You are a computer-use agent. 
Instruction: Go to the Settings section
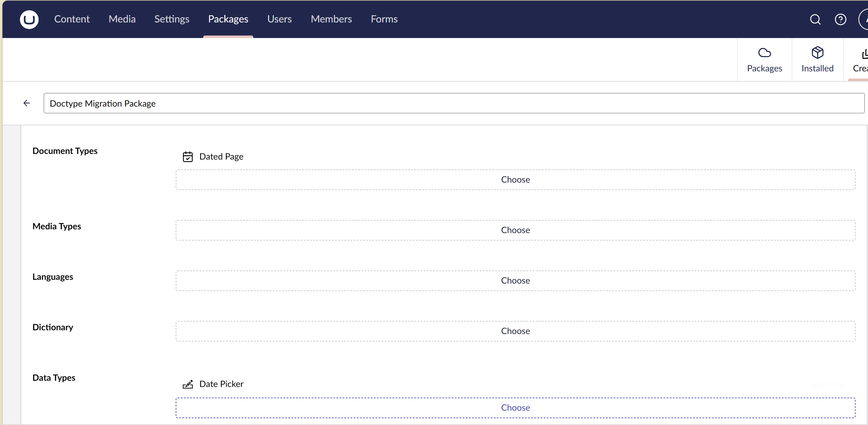(172, 19)
